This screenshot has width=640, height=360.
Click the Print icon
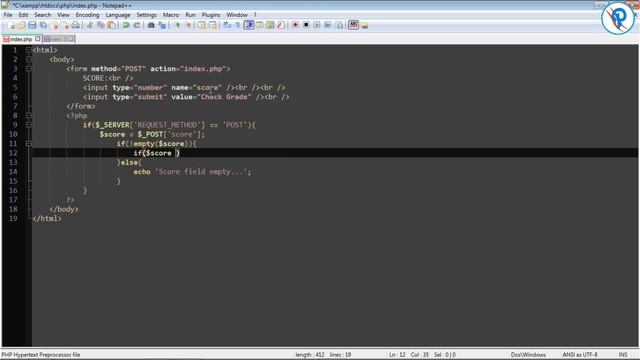[76, 25]
